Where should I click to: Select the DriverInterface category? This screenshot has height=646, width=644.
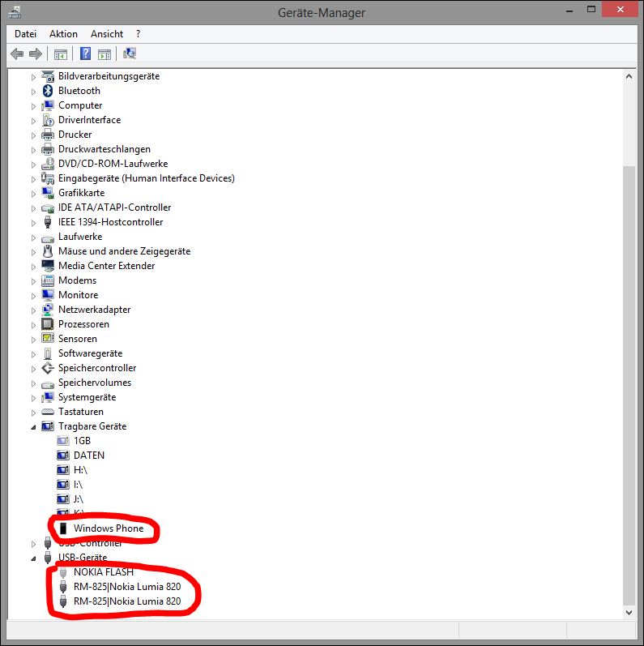click(89, 120)
